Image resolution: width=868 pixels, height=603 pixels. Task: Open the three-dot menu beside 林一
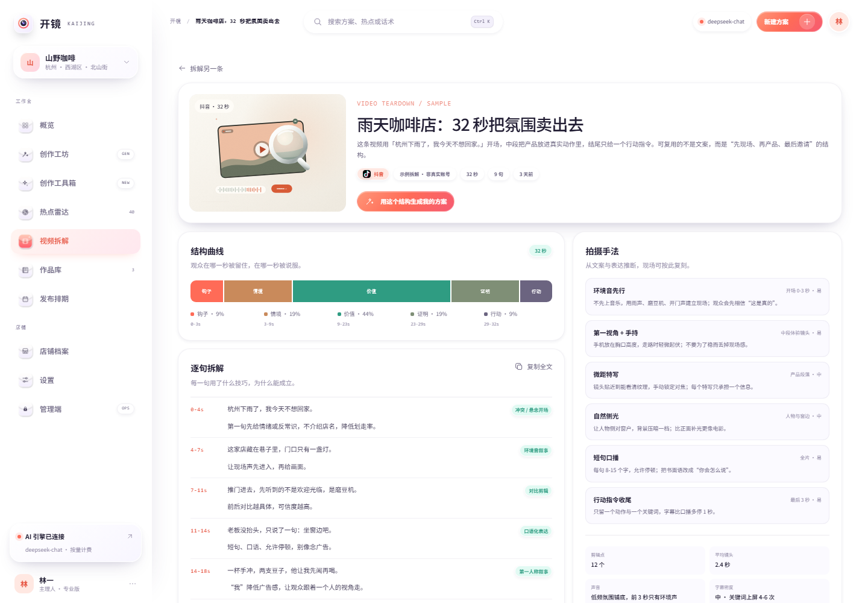[x=133, y=584]
